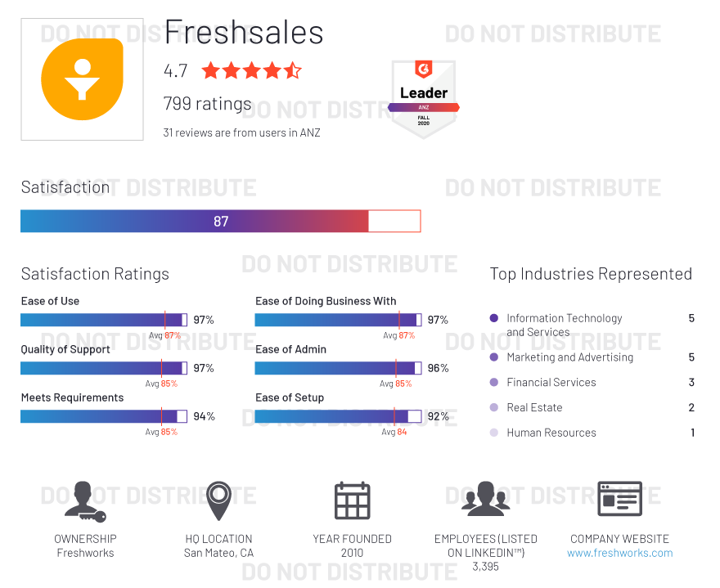Click the G2 Leader ANZ badge
The image size is (720, 588).
(423, 98)
